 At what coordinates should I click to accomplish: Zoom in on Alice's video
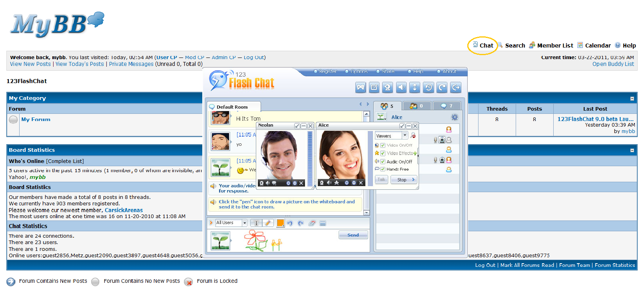click(347, 183)
